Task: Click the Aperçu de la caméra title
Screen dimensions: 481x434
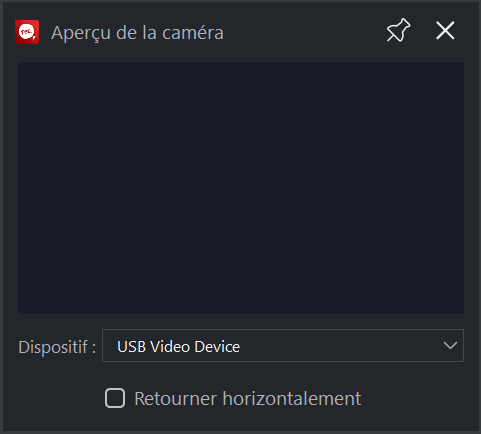Action: [137, 33]
